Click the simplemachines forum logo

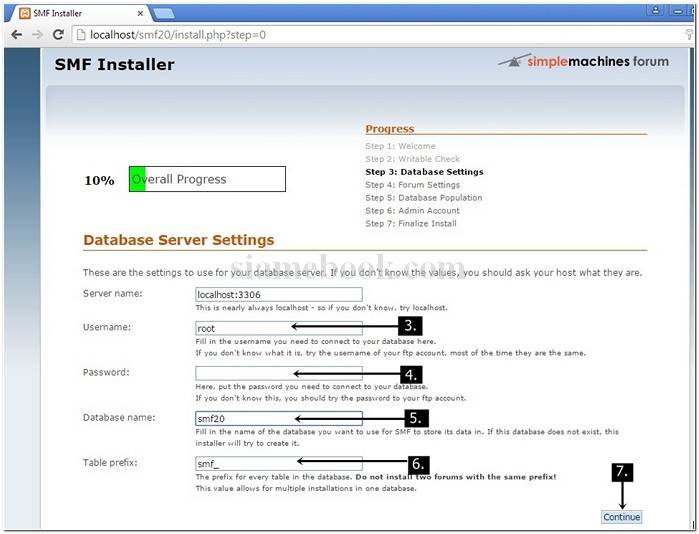[584, 61]
